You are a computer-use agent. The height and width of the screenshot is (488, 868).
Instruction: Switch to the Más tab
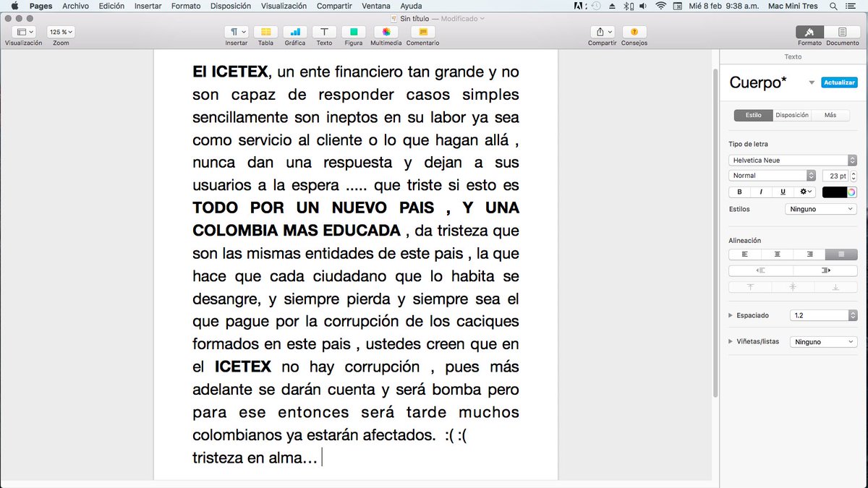[x=830, y=115]
